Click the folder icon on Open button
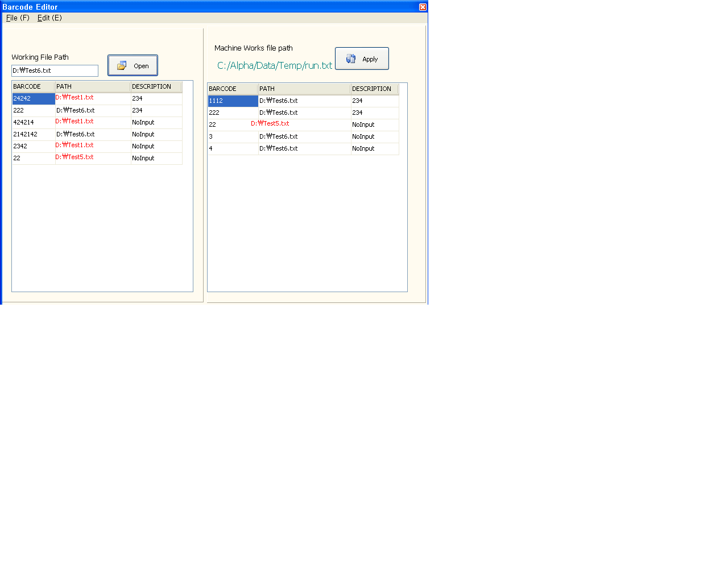728x582 pixels. pyautogui.click(x=122, y=66)
